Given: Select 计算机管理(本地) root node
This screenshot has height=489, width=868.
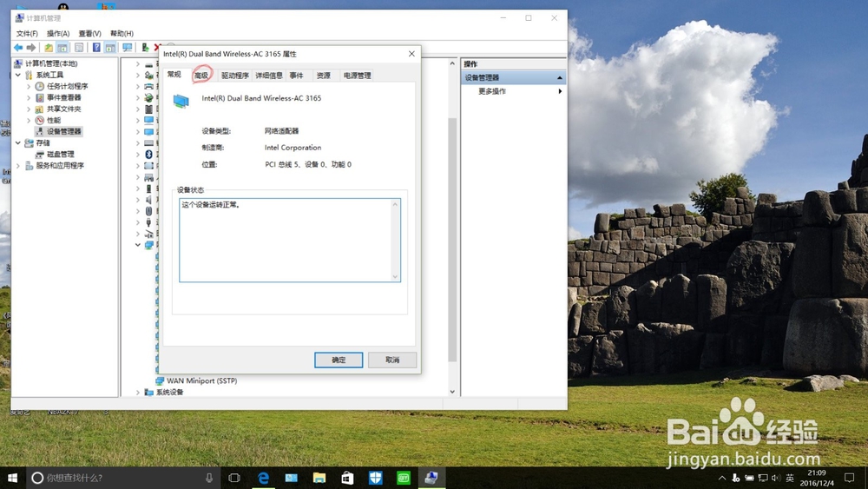Looking at the screenshot, I should [x=51, y=63].
